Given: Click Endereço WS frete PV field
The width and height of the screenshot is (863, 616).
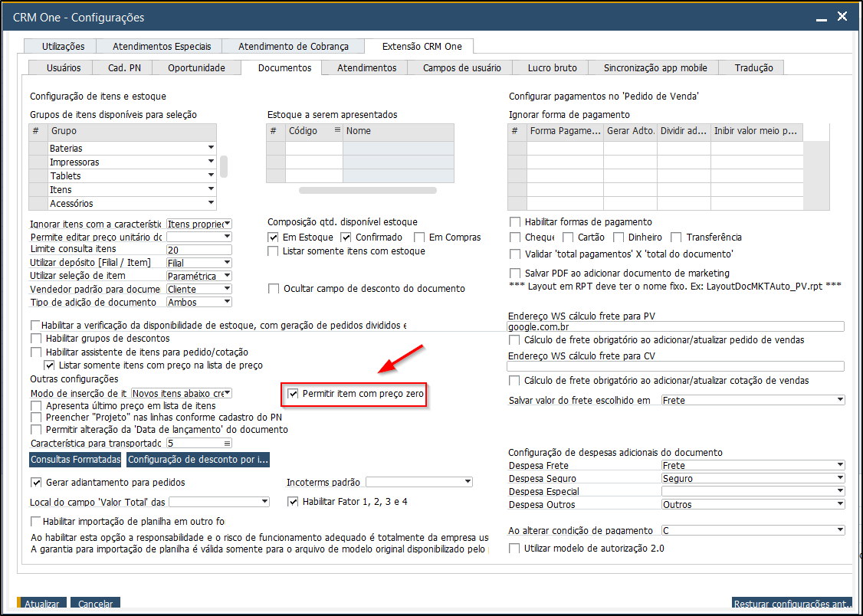Looking at the screenshot, I should [x=675, y=326].
